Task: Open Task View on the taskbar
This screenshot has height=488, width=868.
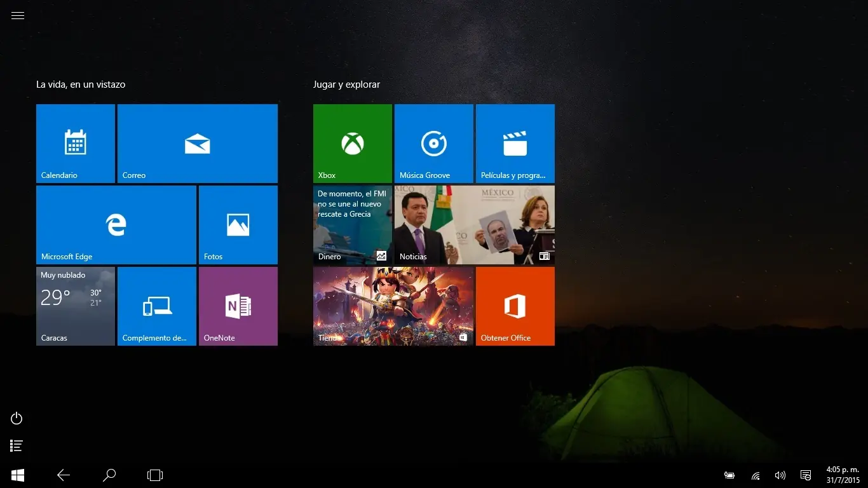Action: (155, 475)
